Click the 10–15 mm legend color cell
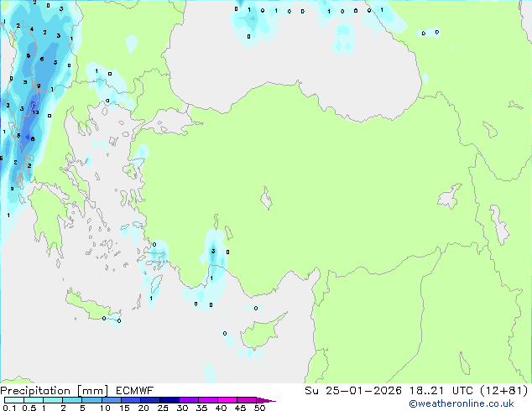This screenshot has height=411, width=532. pyautogui.click(x=111, y=400)
